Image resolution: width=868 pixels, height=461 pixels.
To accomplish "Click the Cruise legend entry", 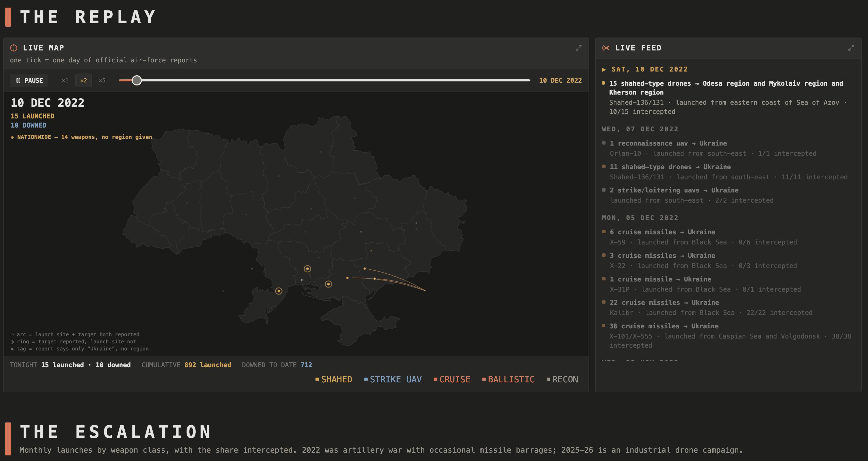I will tap(452, 379).
